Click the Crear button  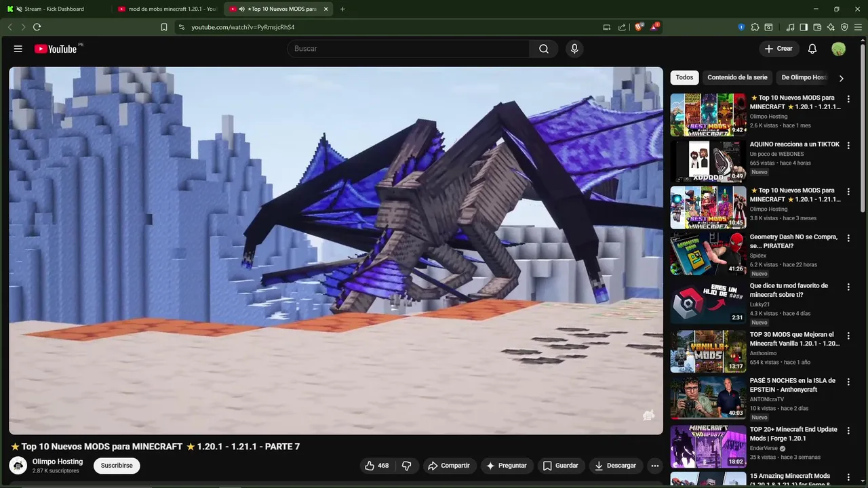click(x=778, y=49)
